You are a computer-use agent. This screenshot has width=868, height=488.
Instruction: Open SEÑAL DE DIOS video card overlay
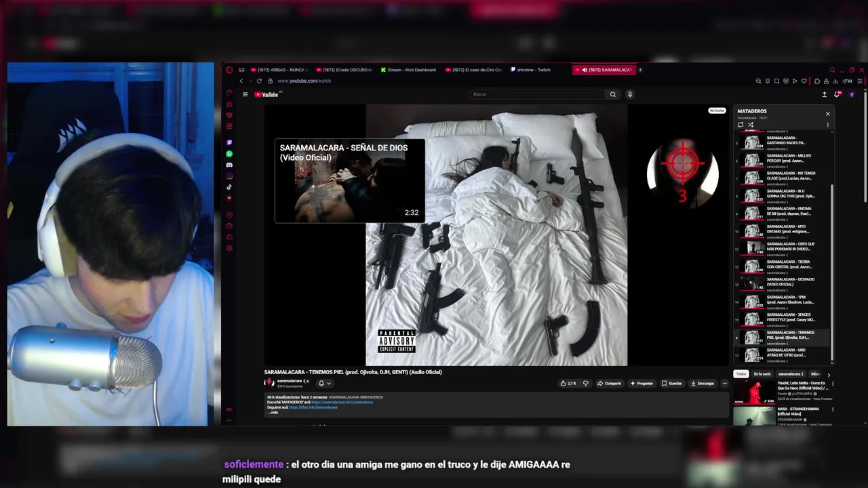[x=349, y=181]
